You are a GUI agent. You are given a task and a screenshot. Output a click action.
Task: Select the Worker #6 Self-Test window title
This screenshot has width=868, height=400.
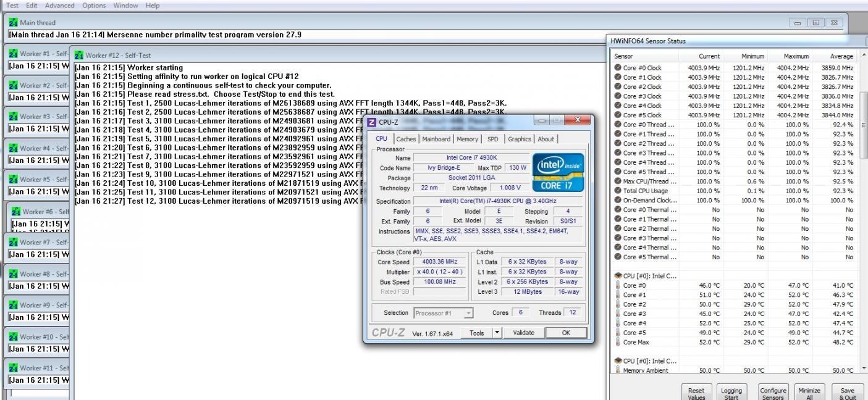(x=45, y=212)
